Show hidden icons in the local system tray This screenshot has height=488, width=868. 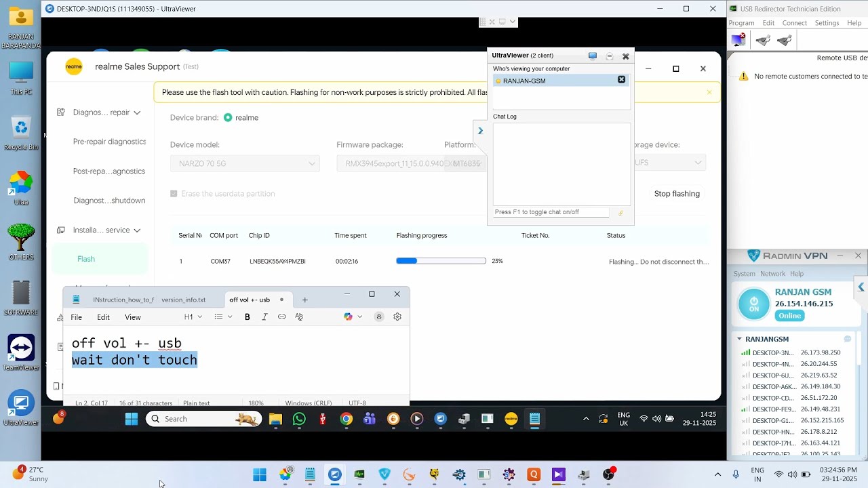(717, 474)
